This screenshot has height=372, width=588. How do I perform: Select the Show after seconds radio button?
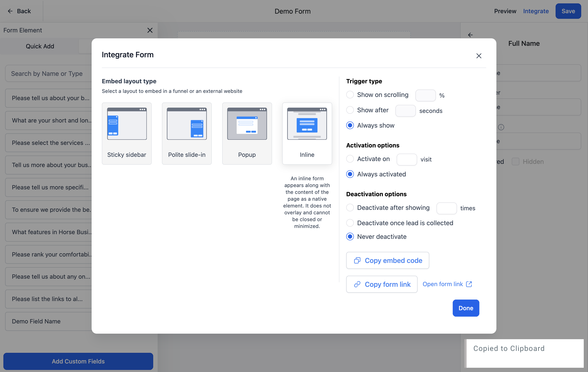click(x=350, y=110)
